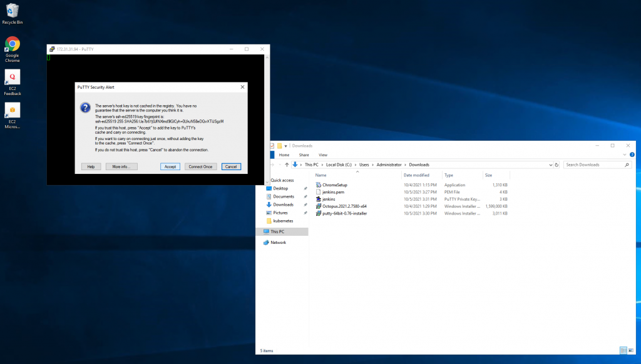Click the Downloads arrow icon in address bar
Image resolution: width=641 pixels, height=364 pixels.
[x=295, y=164]
